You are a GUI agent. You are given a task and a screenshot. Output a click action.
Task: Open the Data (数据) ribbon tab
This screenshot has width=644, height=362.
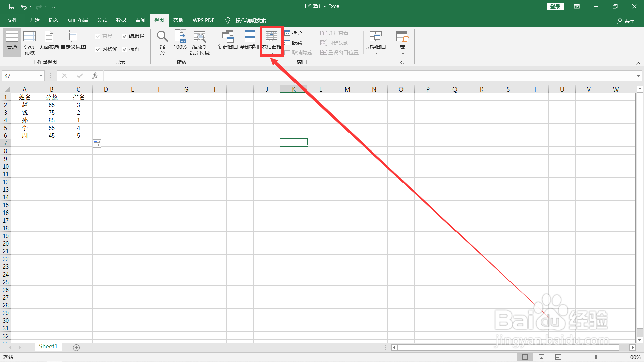click(x=121, y=20)
